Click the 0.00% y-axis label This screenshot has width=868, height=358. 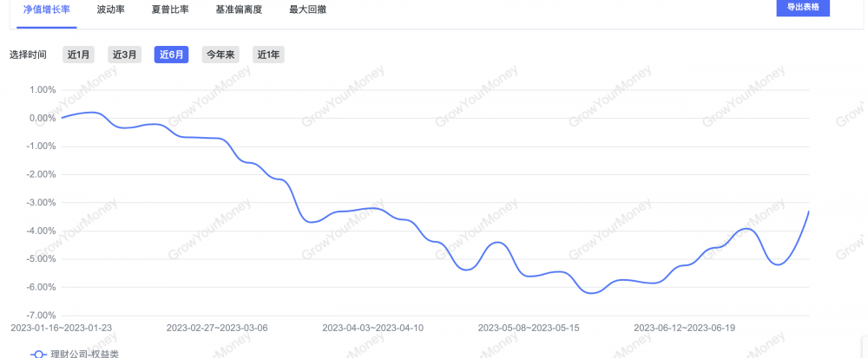pos(43,118)
